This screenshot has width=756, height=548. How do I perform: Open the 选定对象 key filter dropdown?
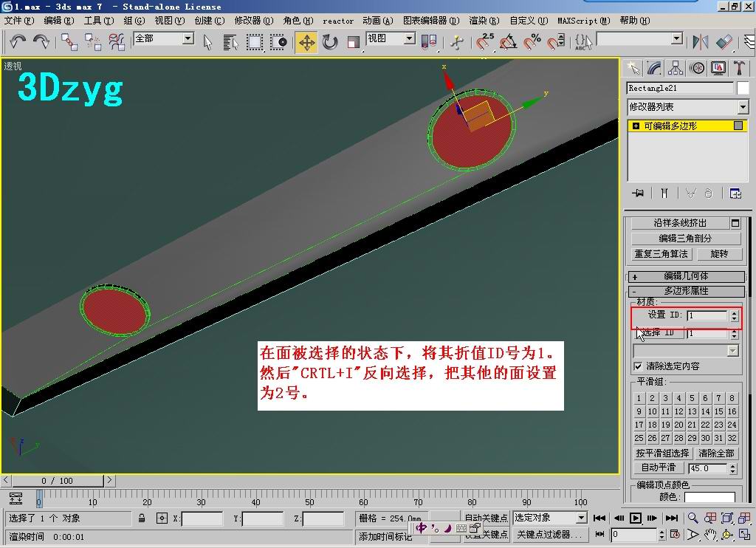[582, 518]
